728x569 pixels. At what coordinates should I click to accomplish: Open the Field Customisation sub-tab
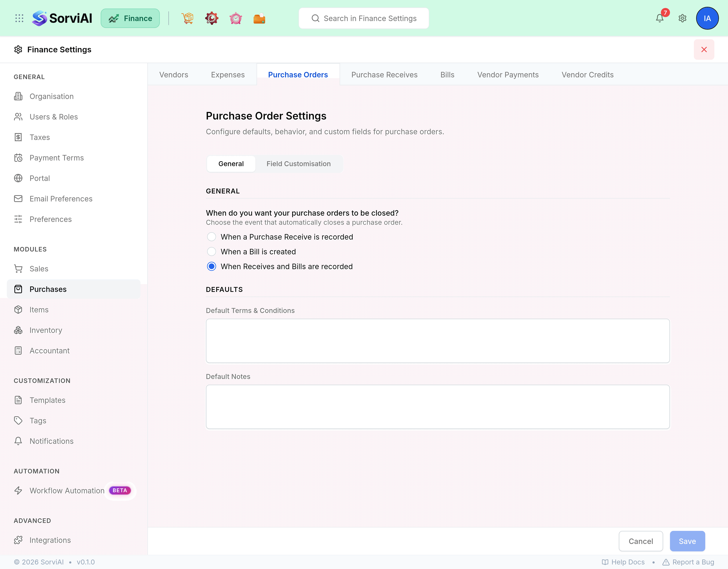298,164
